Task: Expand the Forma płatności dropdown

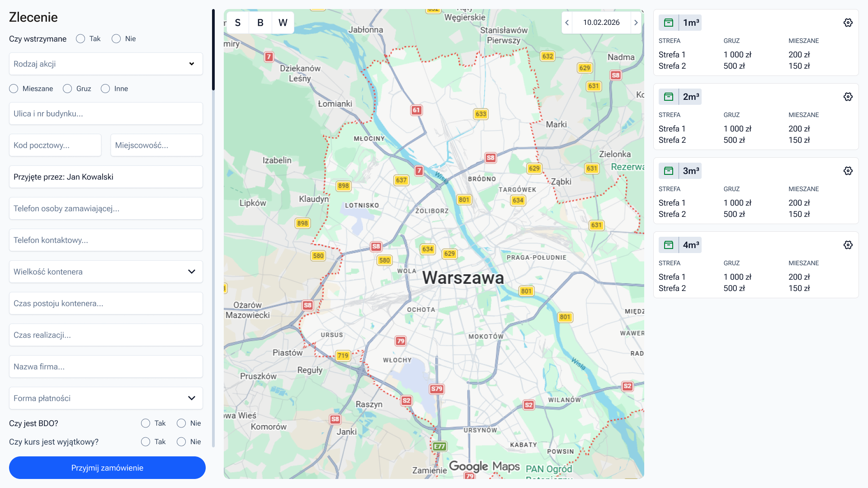Action: (x=106, y=398)
